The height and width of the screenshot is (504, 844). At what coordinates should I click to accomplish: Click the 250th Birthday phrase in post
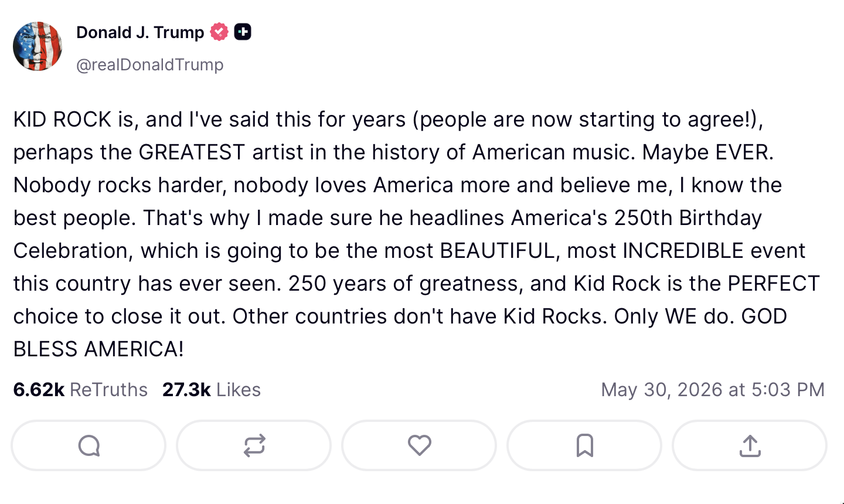pos(688,218)
